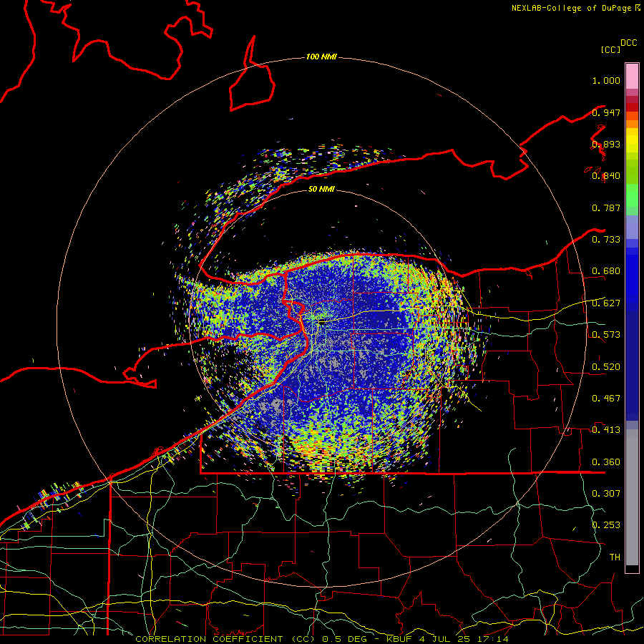Click the TH threshold label
The image size is (644, 644).
[x=615, y=557]
